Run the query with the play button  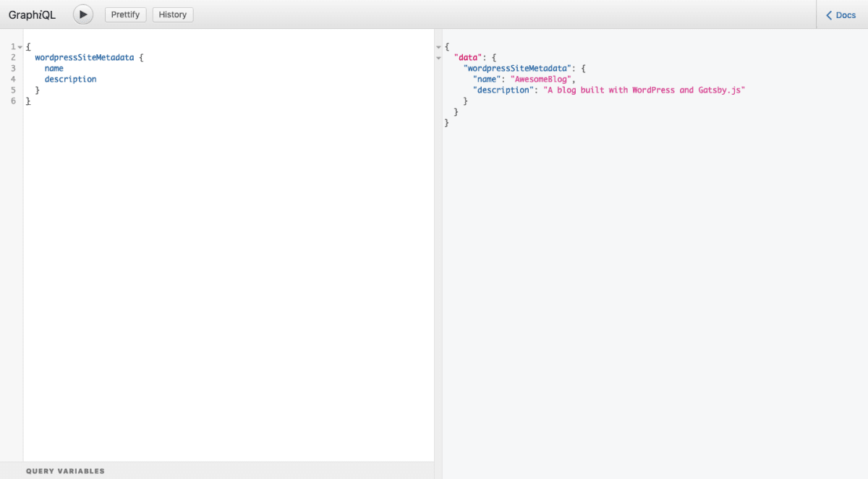point(83,14)
